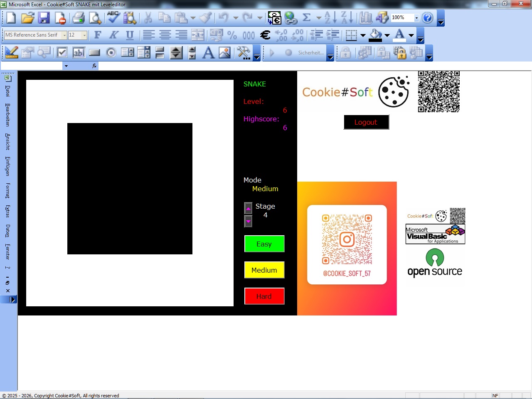This screenshot has height=399, width=532.
Task: Print the workbook with the printer icon
Action: (x=79, y=17)
